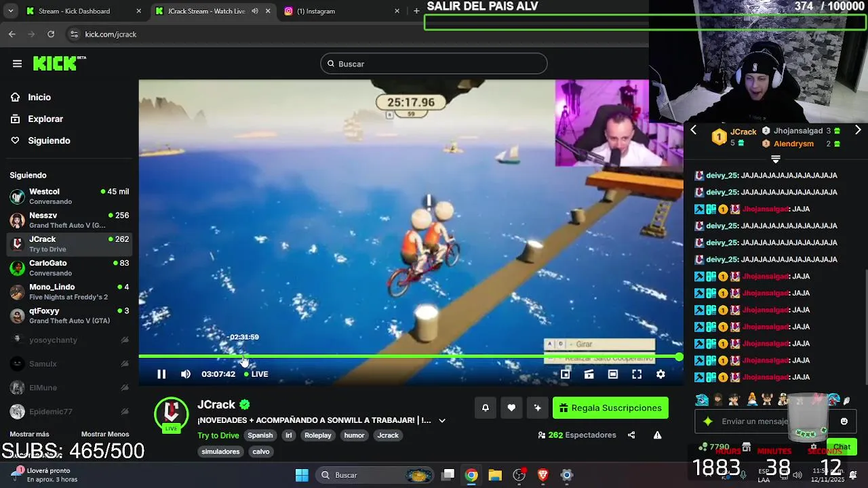Open the Try to Drive category link
868x488 pixels.
tap(218, 435)
